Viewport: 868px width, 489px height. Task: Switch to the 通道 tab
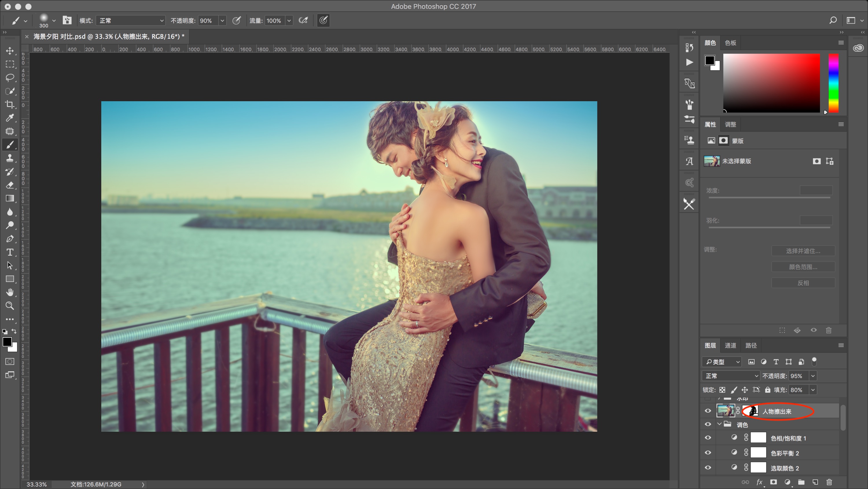click(x=731, y=346)
